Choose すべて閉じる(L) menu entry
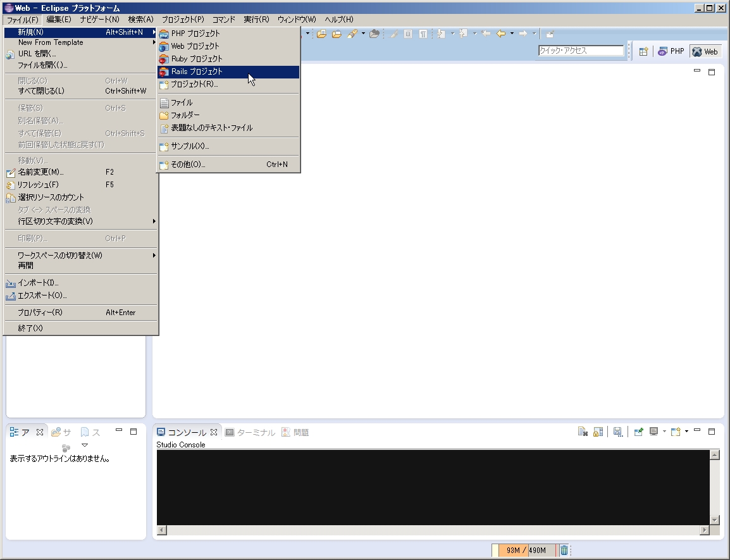This screenshot has height=560, width=730. 81,91
